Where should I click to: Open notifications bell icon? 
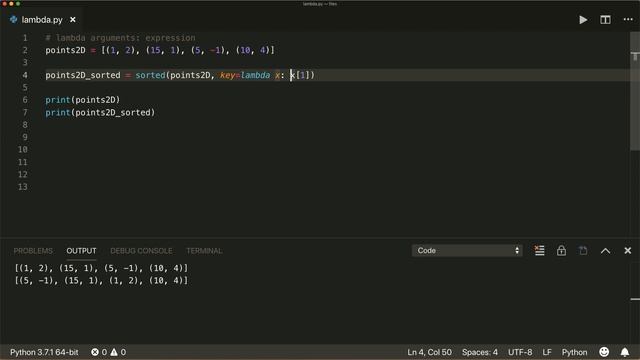625,352
